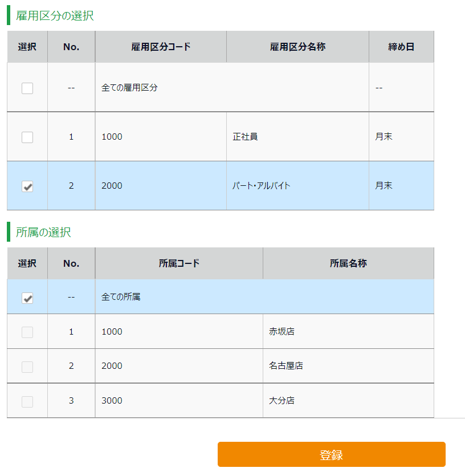Click the 雇用区分名称 column header

pos(297,47)
